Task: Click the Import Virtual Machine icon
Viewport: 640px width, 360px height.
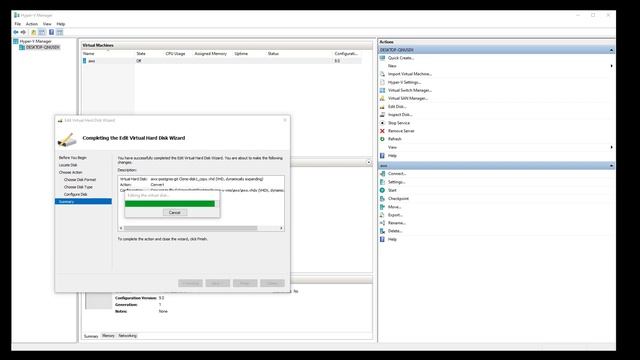Action: click(x=382, y=74)
